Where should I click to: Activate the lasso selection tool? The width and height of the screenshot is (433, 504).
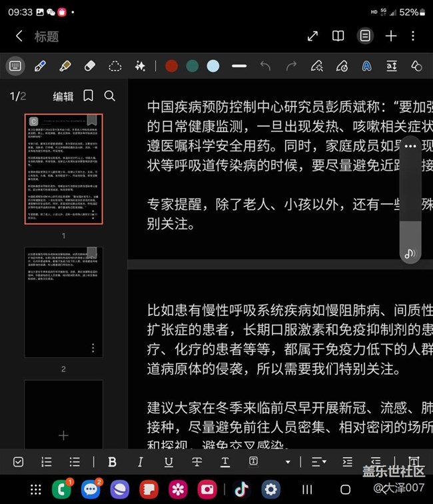coord(115,65)
